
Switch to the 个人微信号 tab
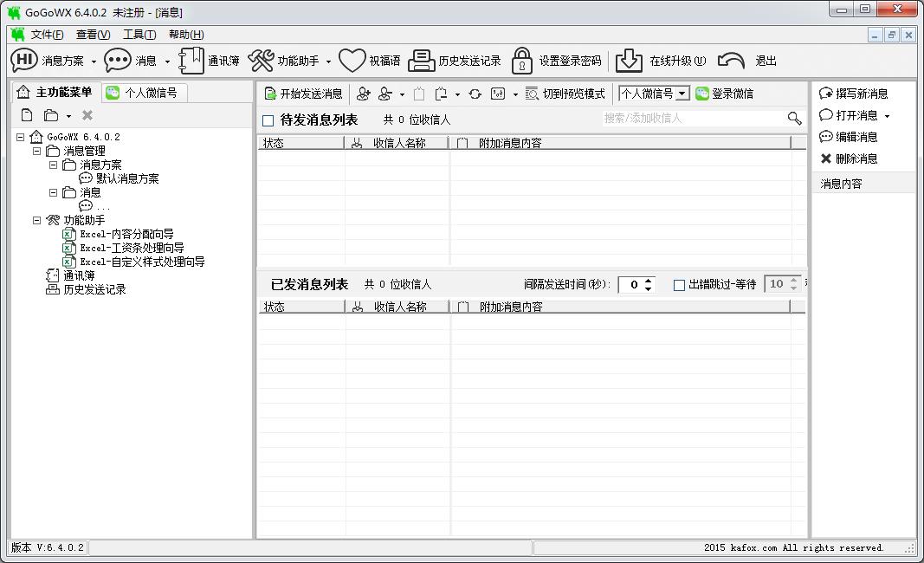pyautogui.click(x=143, y=93)
